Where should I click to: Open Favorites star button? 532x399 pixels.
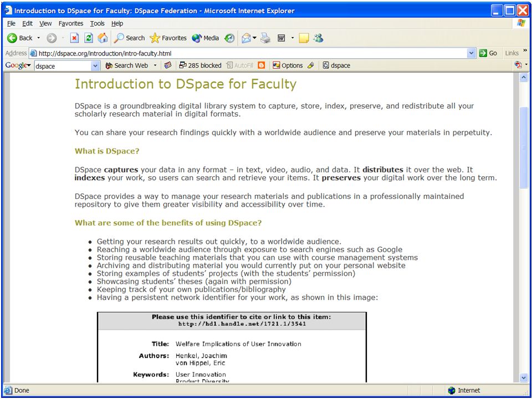(x=168, y=38)
